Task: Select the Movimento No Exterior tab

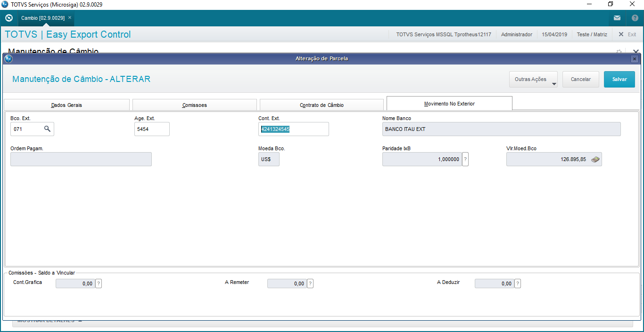Action: tap(449, 103)
